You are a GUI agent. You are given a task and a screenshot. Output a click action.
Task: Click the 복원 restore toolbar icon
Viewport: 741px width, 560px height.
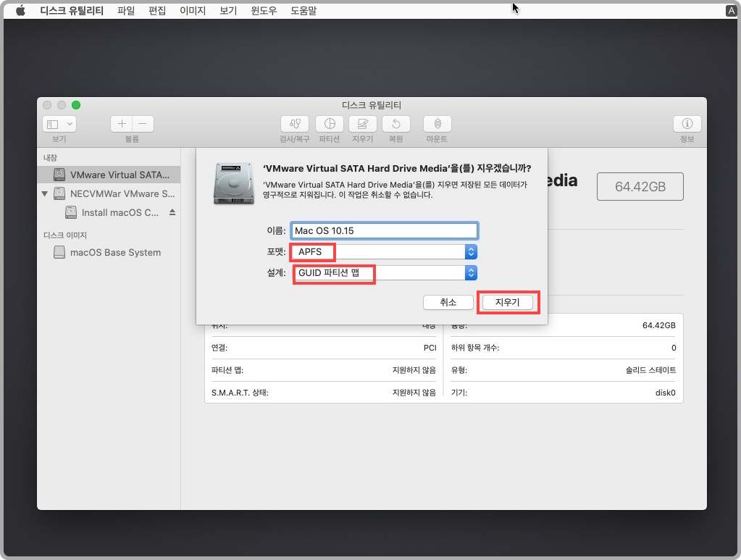pos(396,124)
